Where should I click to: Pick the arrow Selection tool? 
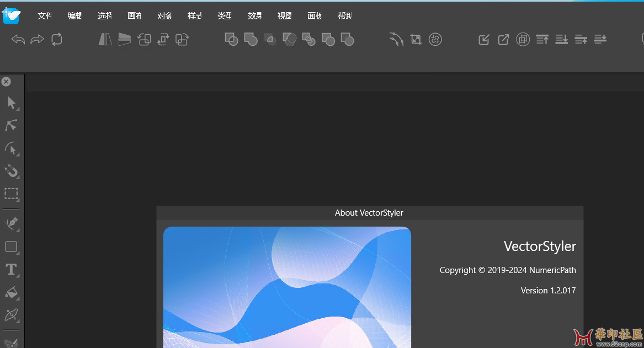(x=11, y=103)
